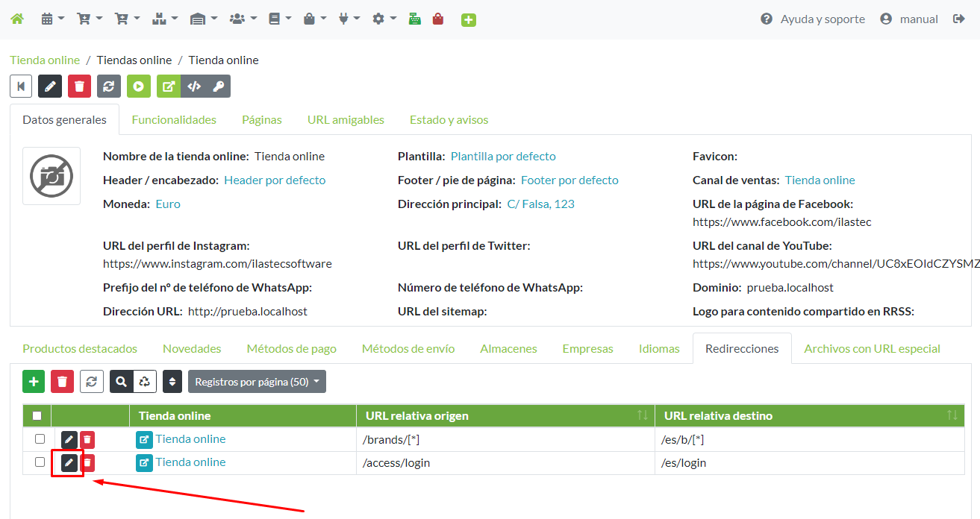The image size is (980, 519).
Task: Click the green plus icon above the redirections table
Action: 33,381
